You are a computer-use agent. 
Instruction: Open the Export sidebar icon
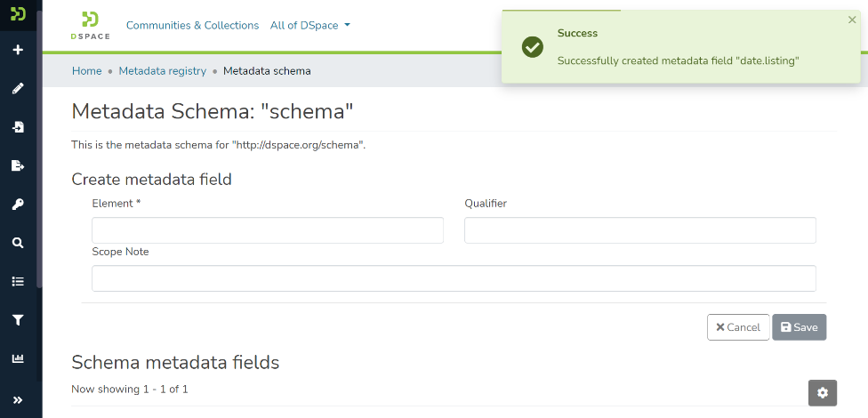click(x=18, y=165)
